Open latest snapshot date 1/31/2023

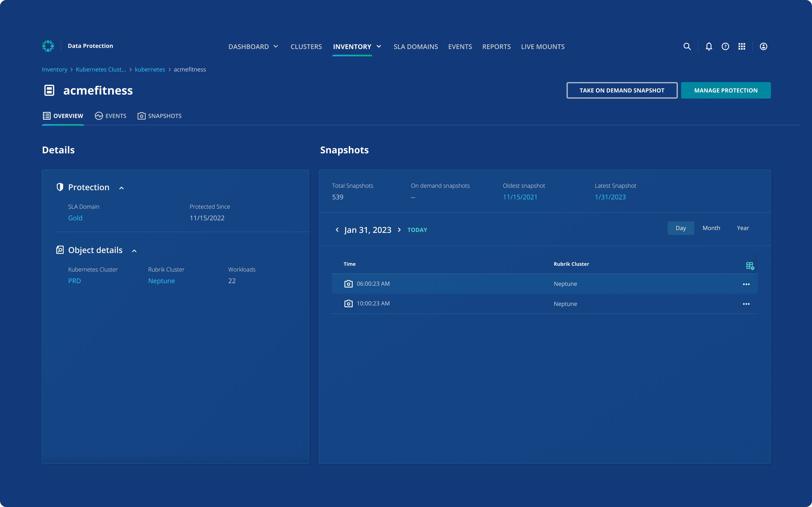[610, 197]
